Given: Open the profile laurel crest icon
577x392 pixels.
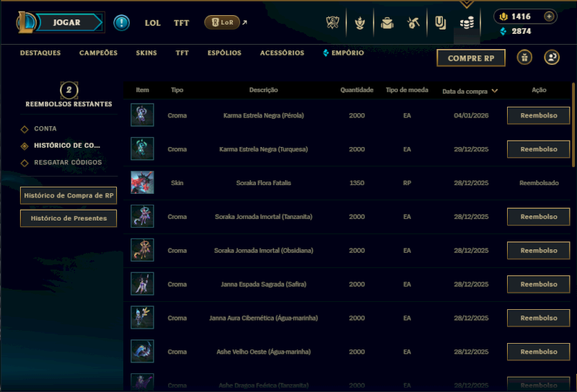Looking at the screenshot, I should tap(360, 23).
